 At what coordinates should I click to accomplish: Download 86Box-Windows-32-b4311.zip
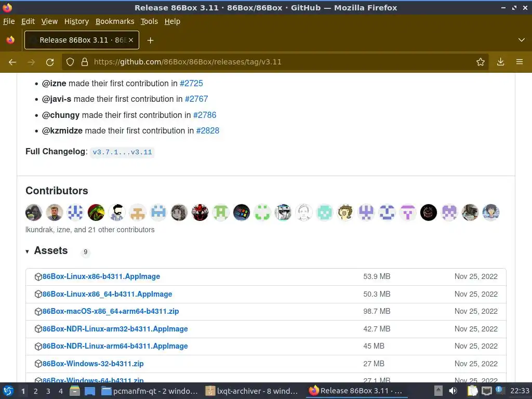tap(93, 364)
